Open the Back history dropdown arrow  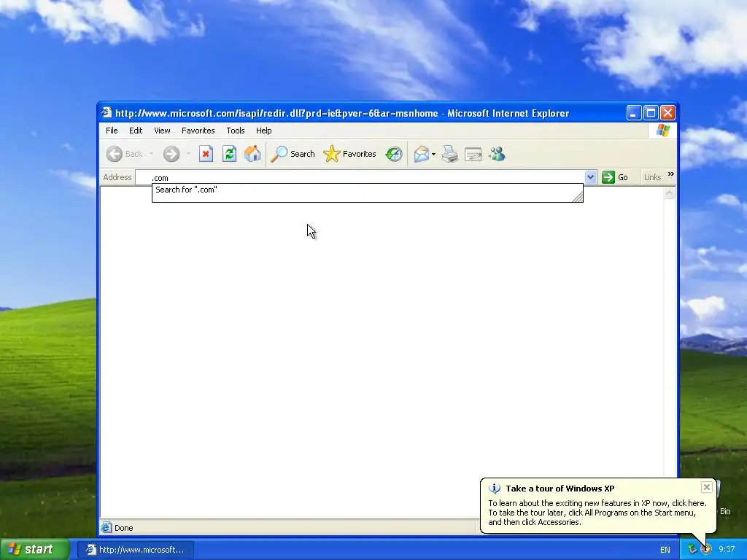click(151, 154)
